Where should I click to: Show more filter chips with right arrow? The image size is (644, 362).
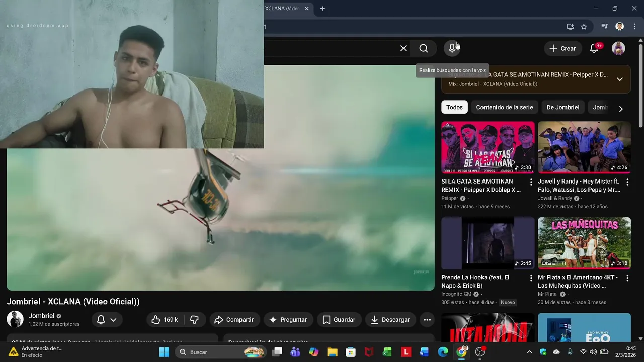621,109
